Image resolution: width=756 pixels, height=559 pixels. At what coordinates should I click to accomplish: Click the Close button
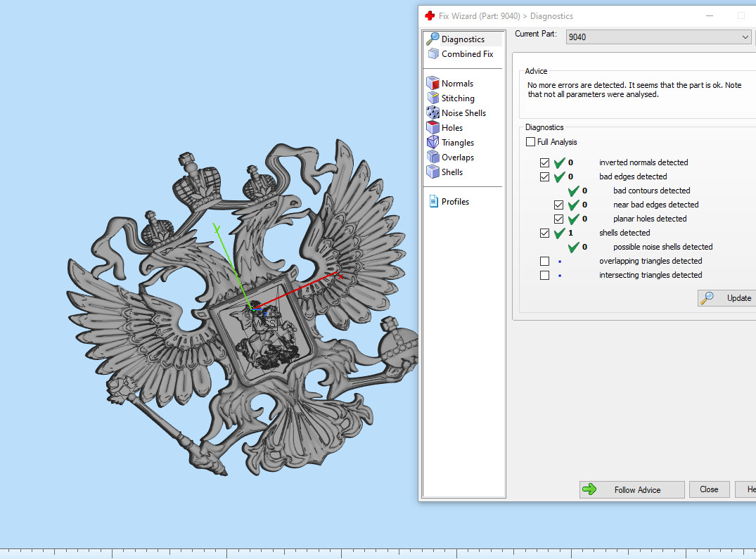coord(709,489)
